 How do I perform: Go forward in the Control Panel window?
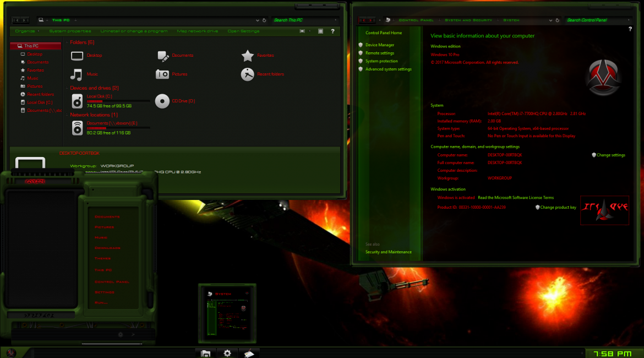point(372,20)
